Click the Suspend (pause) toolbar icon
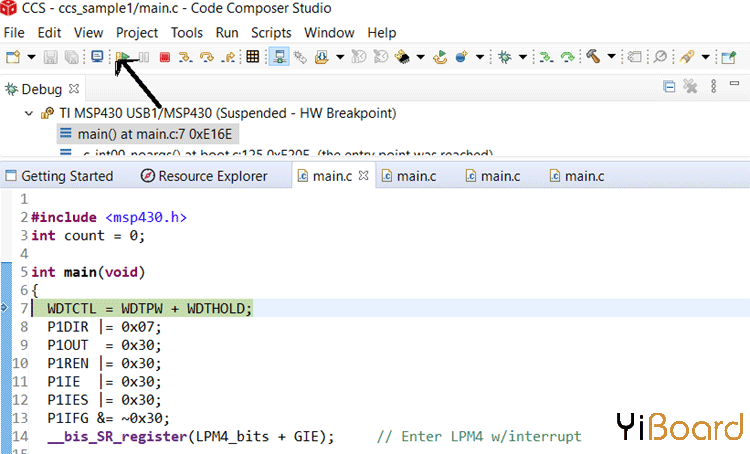 [144, 57]
